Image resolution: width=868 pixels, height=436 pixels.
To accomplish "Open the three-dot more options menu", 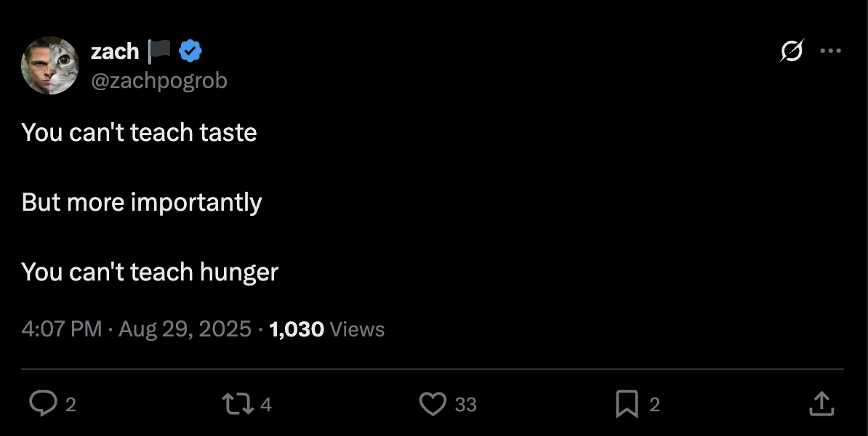I will click(830, 51).
